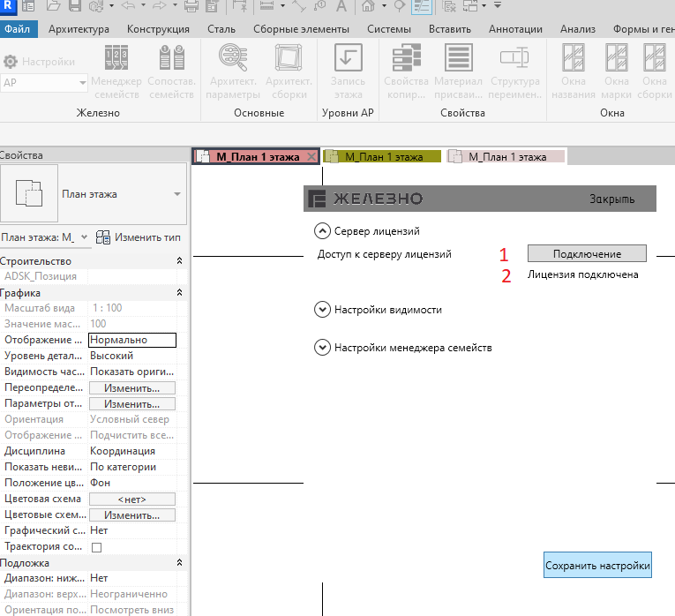The width and height of the screenshot is (675, 616).
Task: Click the Redo arrow icon
Action: point(160,5)
